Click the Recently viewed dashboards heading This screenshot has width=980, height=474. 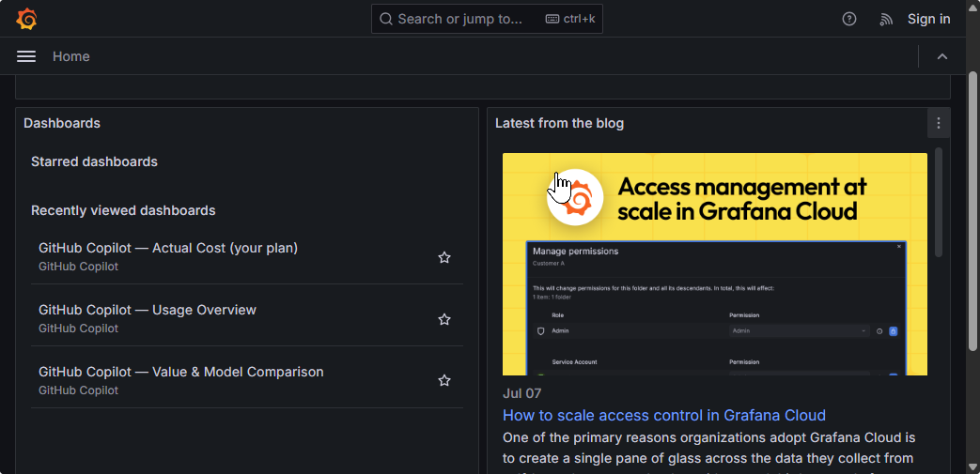point(123,210)
